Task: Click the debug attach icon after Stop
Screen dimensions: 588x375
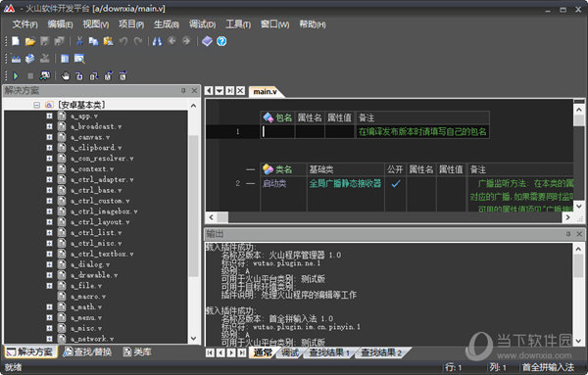Action: click(45, 76)
